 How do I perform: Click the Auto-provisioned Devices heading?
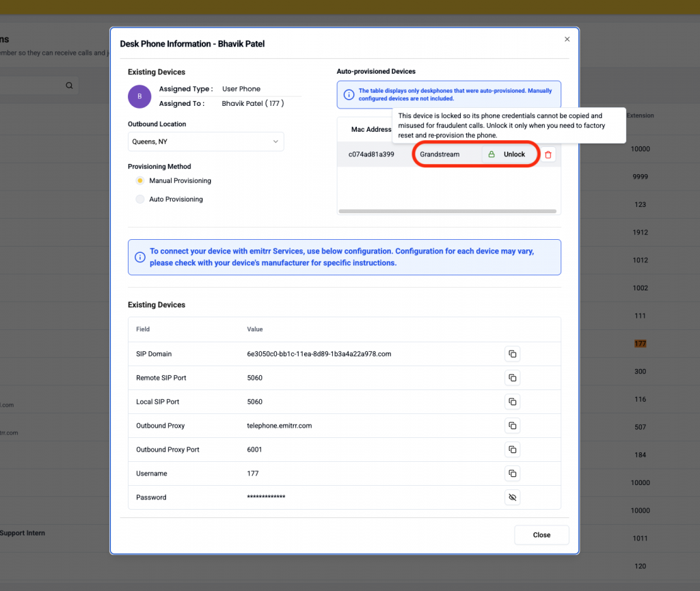[376, 71]
